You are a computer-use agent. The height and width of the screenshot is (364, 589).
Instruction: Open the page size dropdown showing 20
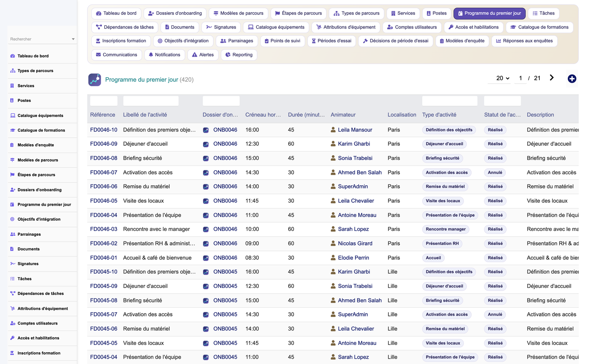[503, 78]
